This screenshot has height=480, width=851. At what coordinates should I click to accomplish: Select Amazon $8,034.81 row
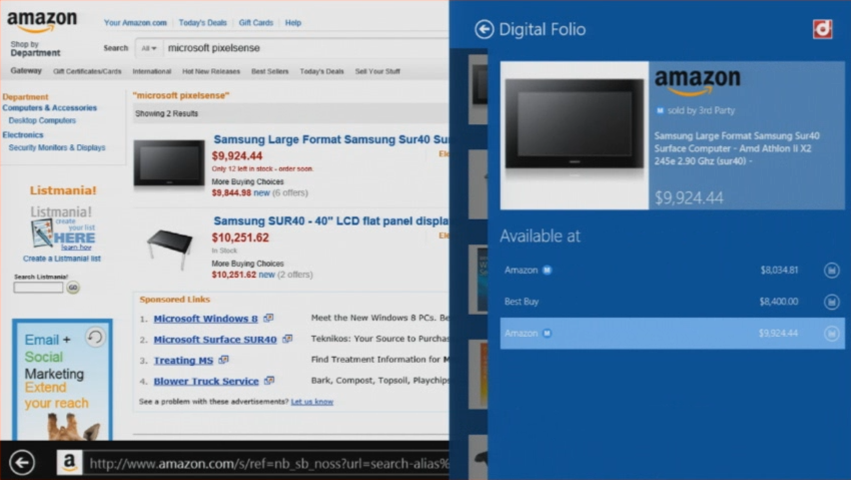[x=672, y=270]
